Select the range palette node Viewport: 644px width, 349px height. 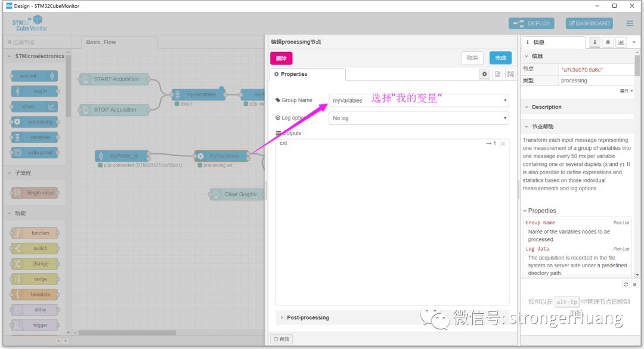[x=35, y=279]
